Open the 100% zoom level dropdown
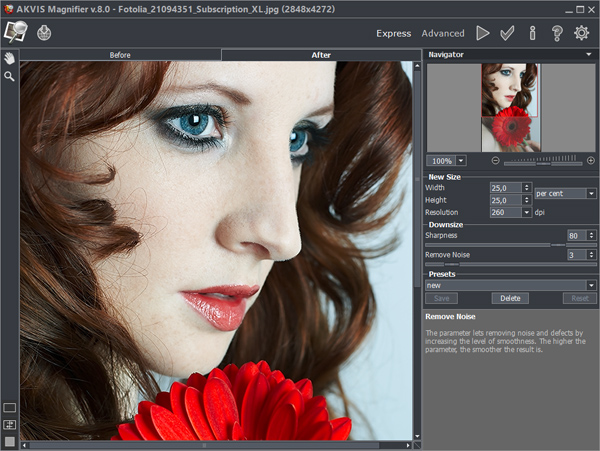 pyautogui.click(x=461, y=161)
